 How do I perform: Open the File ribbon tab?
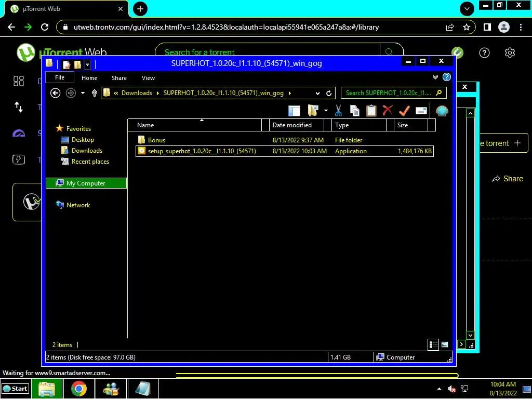[x=60, y=77]
